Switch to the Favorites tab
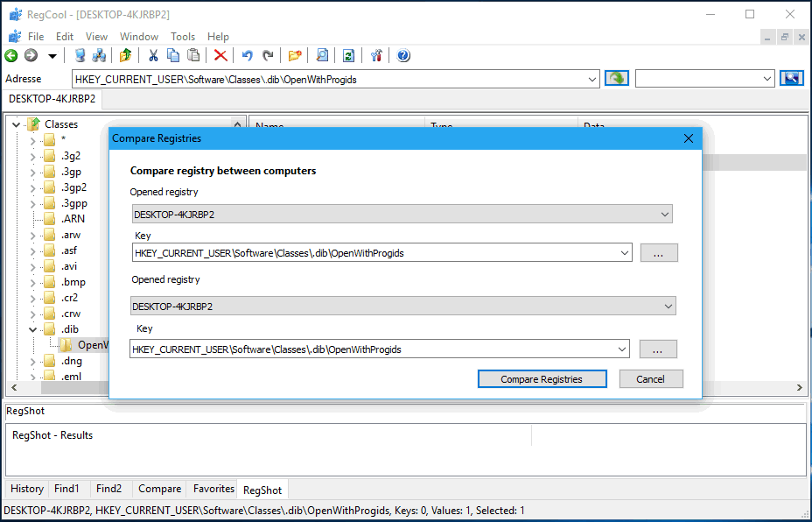812x522 pixels. click(x=213, y=489)
